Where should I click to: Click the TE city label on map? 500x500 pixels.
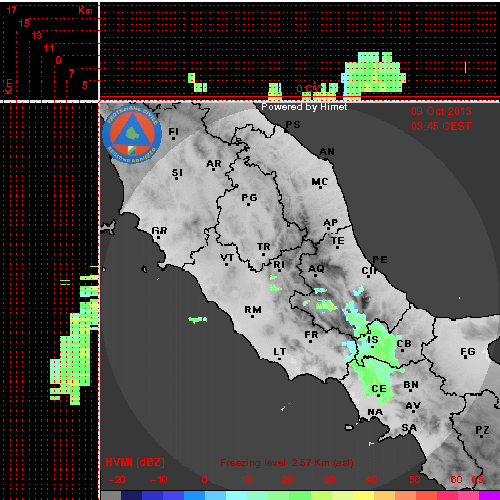[x=338, y=241]
